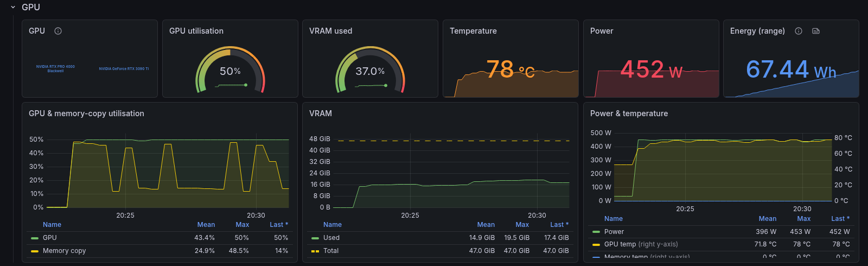Sort utilisation legend by Mean column

[x=206, y=225]
